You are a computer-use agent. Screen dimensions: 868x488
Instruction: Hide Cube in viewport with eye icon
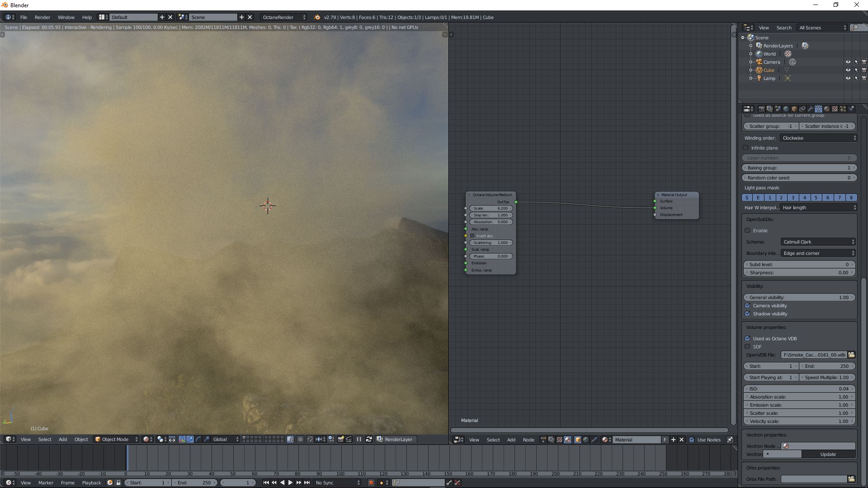click(x=848, y=70)
